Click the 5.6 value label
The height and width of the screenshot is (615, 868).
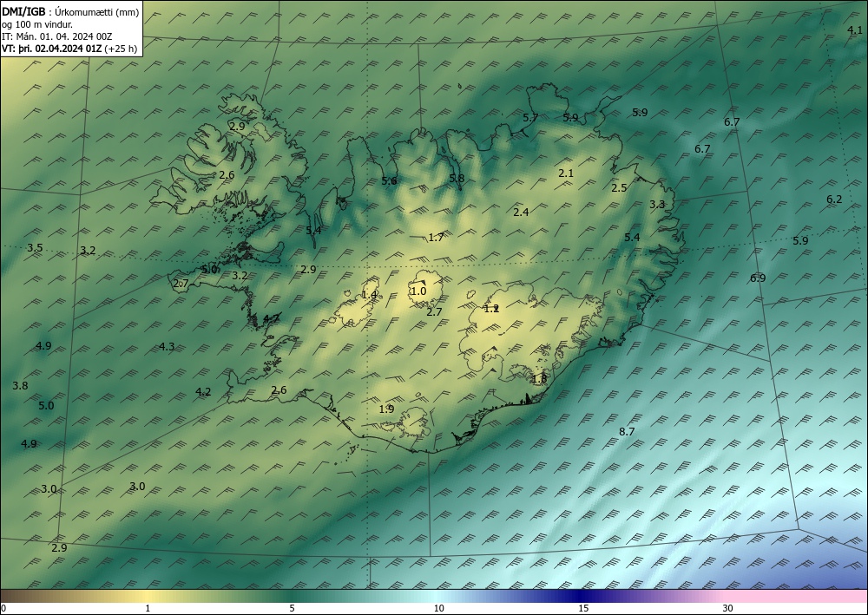(x=389, y=180)
